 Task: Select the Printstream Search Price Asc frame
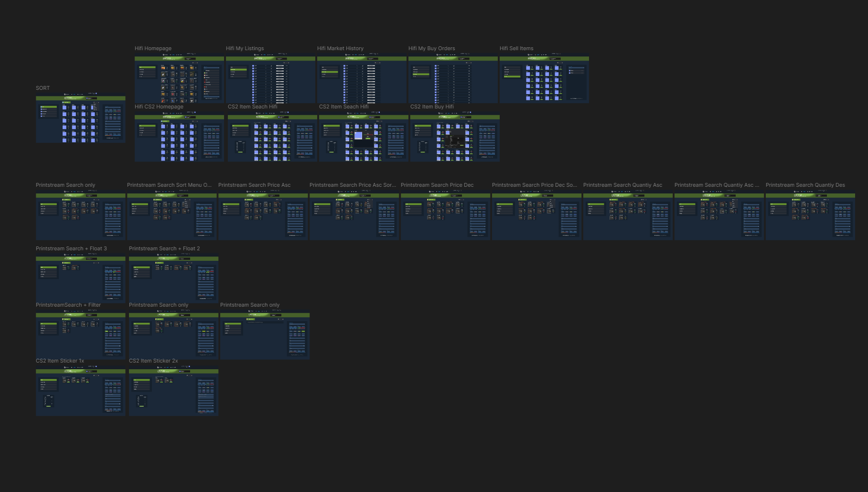coord(263,216)
